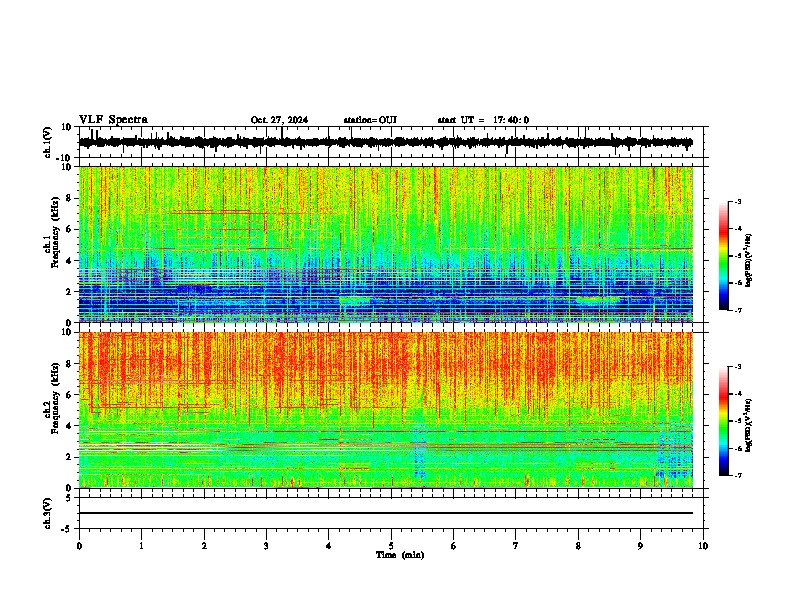The width and height of the screenshot is (792, 612).
Task: Click the "6" kHz tick on ch.1 spectrogram
Action: click(69, 230)
